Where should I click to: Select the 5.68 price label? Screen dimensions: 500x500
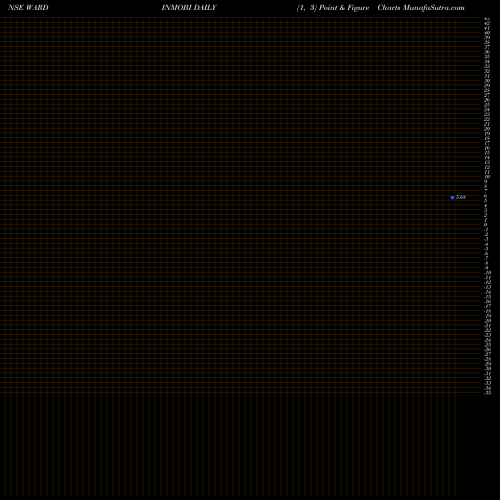(x=461, y=197)
